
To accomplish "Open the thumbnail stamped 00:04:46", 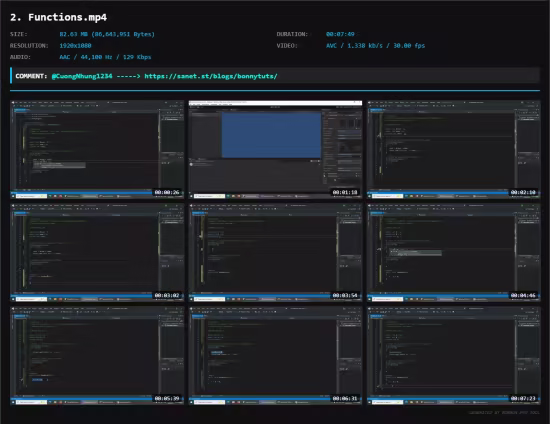I will point(454,253).
